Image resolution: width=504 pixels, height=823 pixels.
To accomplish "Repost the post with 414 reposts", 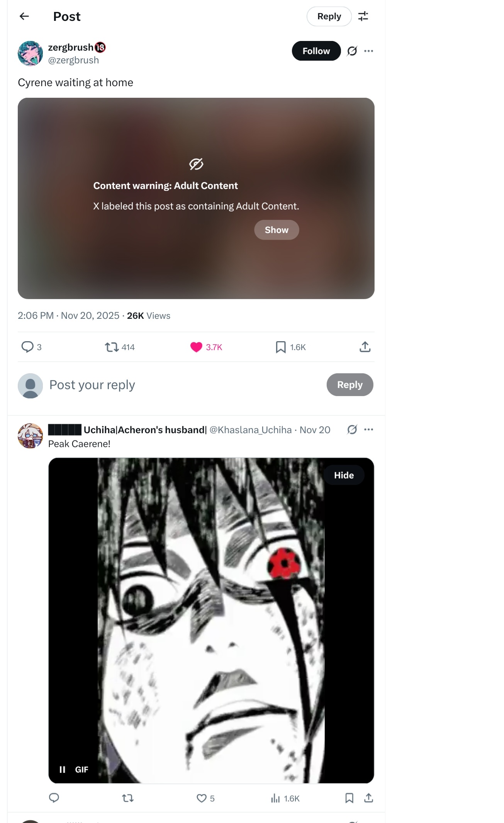I will [120, 347].
